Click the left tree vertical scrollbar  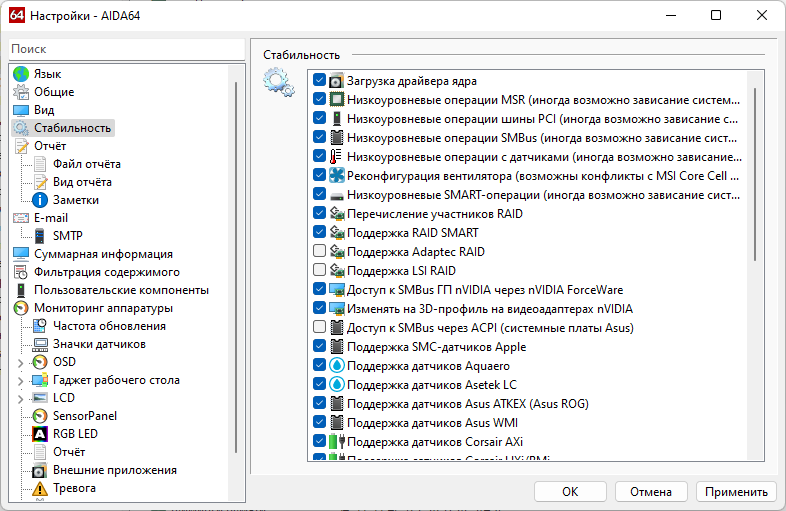236,267
